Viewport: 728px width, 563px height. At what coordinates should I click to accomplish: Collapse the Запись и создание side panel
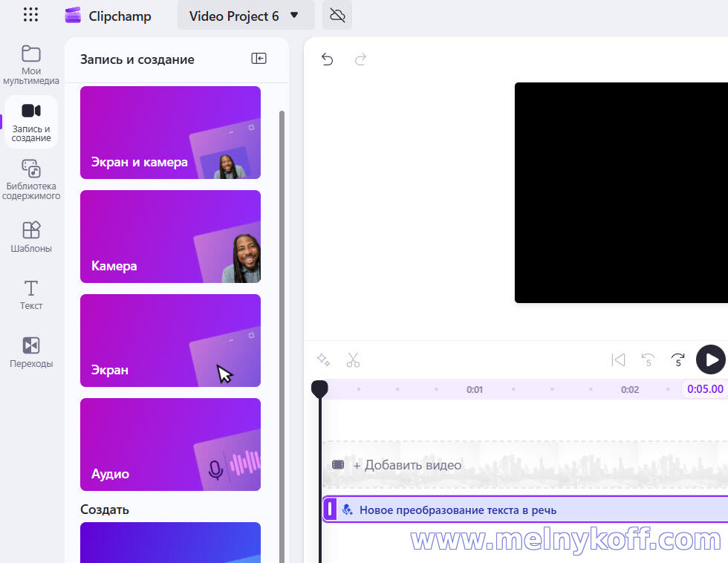click(259, 59)
